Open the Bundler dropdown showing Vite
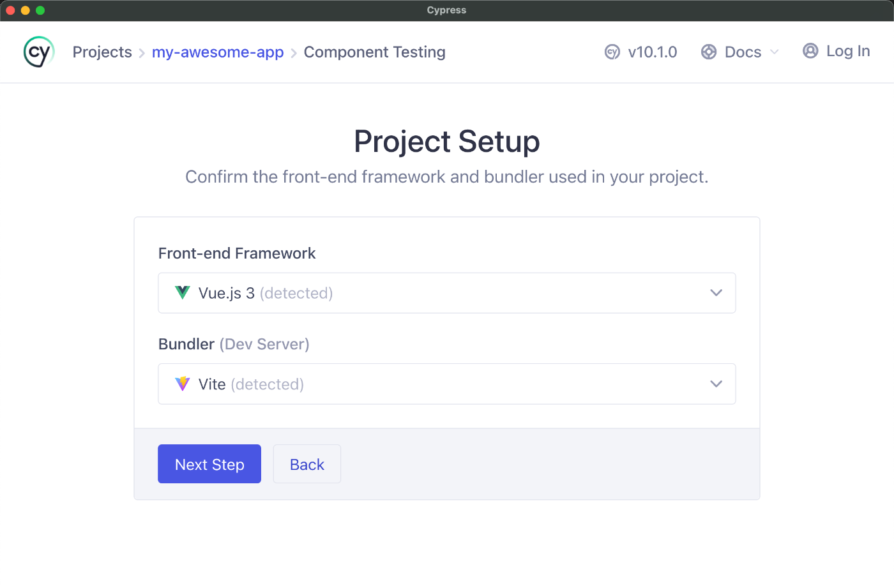The width and height of the screenshot is (894, 588). pos(446,384)
